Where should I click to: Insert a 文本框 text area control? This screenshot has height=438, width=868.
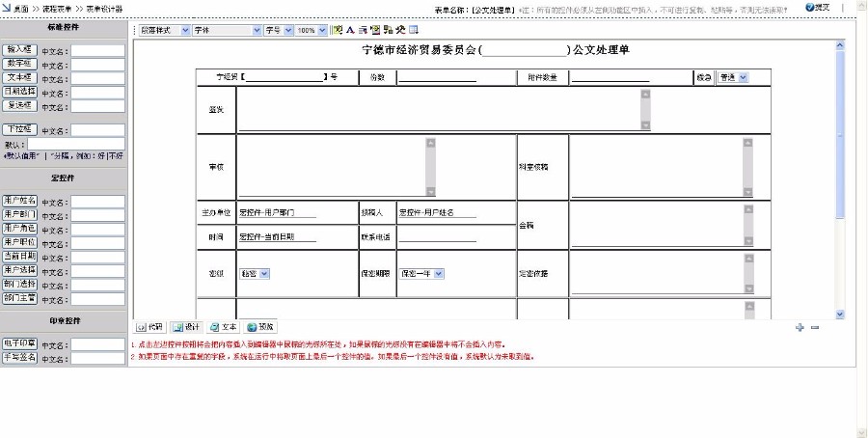coord(20,77)
